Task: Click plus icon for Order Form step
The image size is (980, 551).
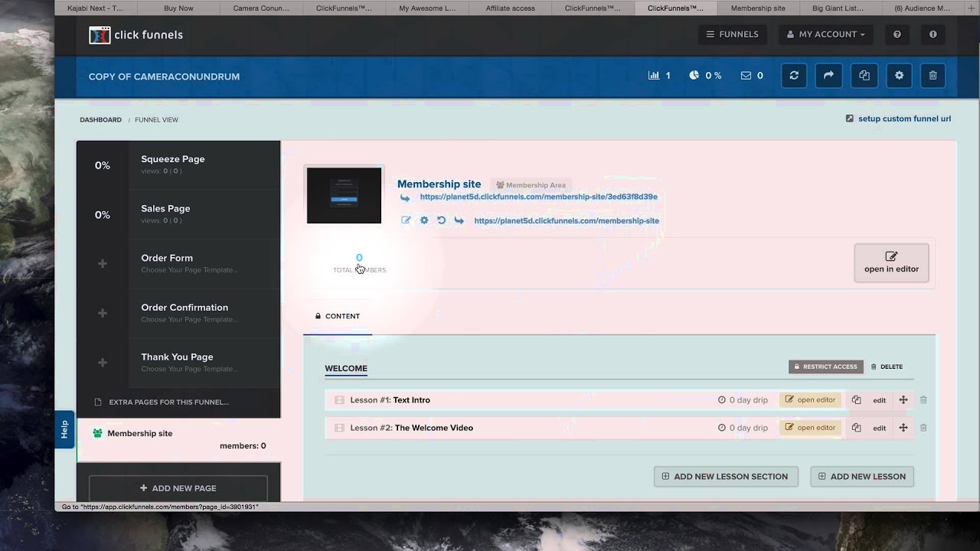Action: coord(103,264)
